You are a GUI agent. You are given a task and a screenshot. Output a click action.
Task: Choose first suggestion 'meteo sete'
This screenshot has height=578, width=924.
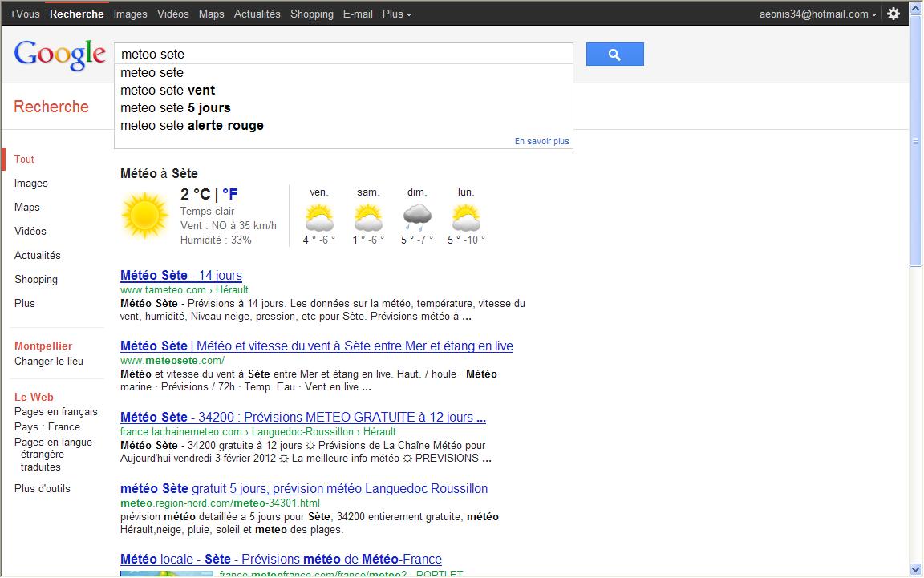tap(343, 72)
